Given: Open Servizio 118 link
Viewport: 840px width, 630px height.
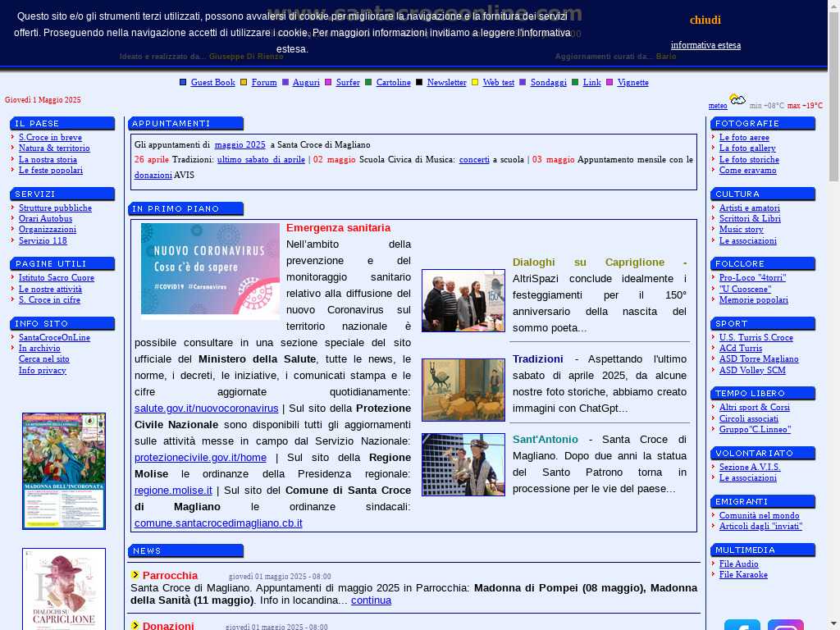Looking at the screenshot, I should click(x=43, y=240).
